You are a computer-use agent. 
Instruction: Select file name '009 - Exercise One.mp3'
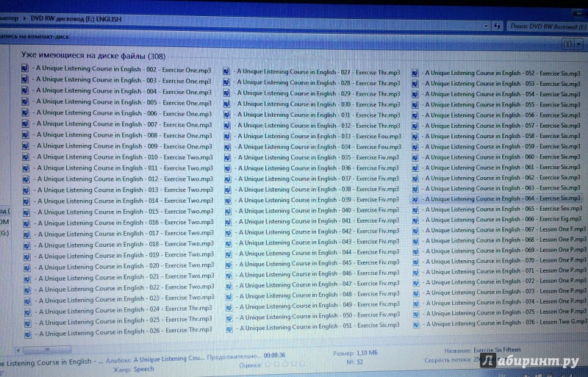coord(124,146)
